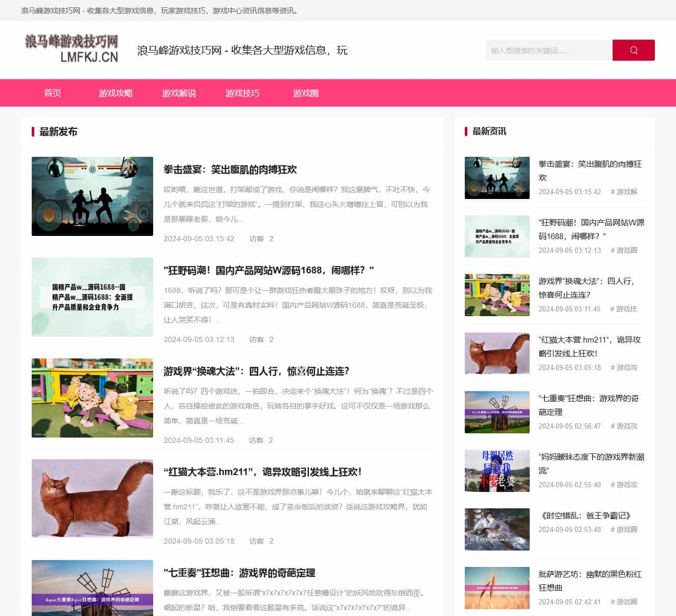Image resolution: width=676 pixels, height=616 pixels.
Task: Click the excerpt beginning 1688，听说了吗
Action: [298, 305]
